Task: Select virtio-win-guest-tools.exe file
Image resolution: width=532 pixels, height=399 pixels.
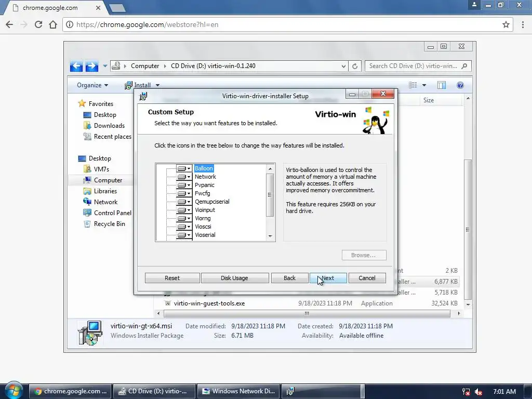Action: pos(209,303)
